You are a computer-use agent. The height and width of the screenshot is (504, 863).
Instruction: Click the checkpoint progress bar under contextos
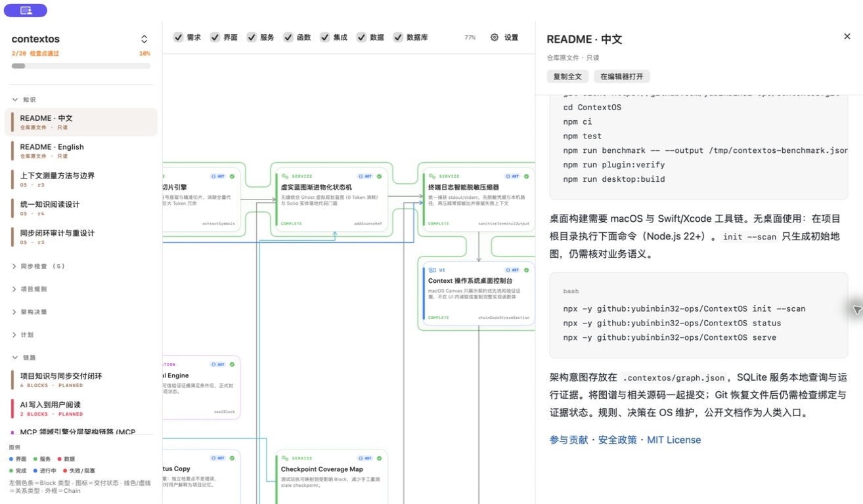pos(81,66)
